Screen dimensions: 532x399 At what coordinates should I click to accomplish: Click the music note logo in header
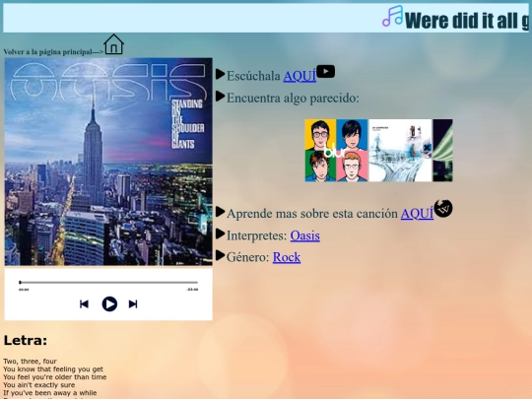392,16
